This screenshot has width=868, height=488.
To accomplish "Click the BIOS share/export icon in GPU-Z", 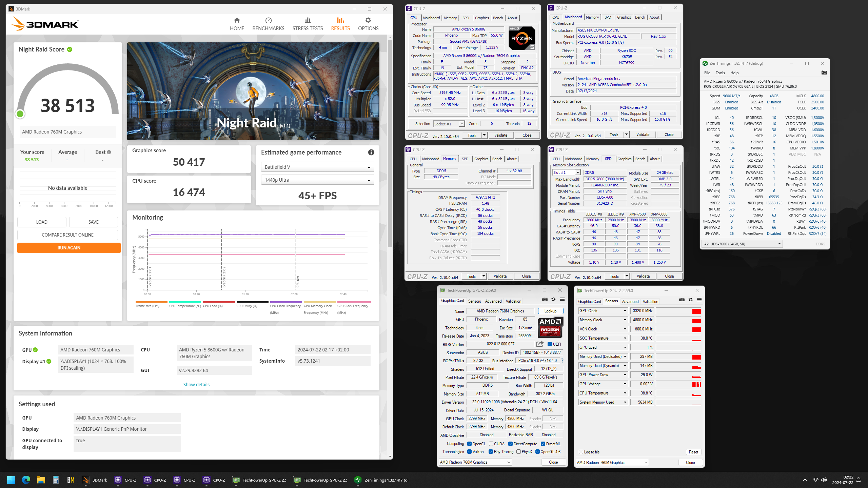I will coord(540,344).
